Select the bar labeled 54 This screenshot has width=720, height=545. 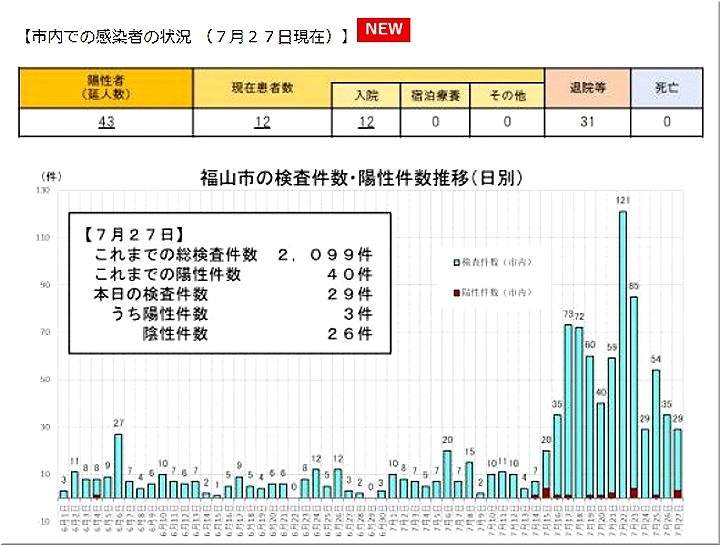pos(656,432)
